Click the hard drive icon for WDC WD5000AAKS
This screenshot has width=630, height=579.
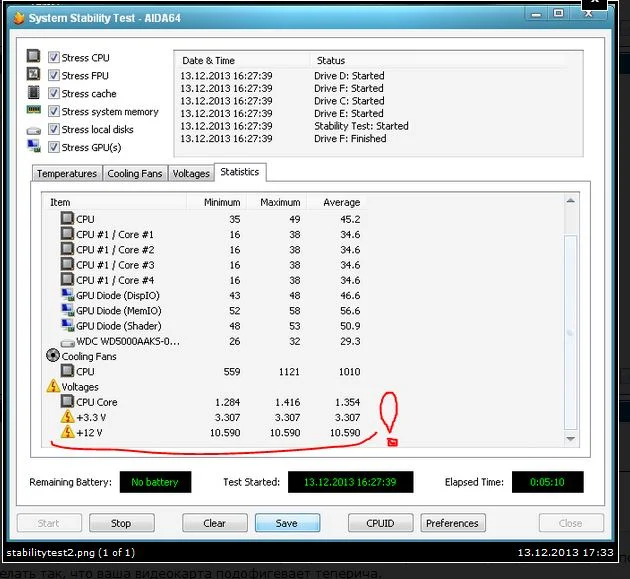[68, 343]
